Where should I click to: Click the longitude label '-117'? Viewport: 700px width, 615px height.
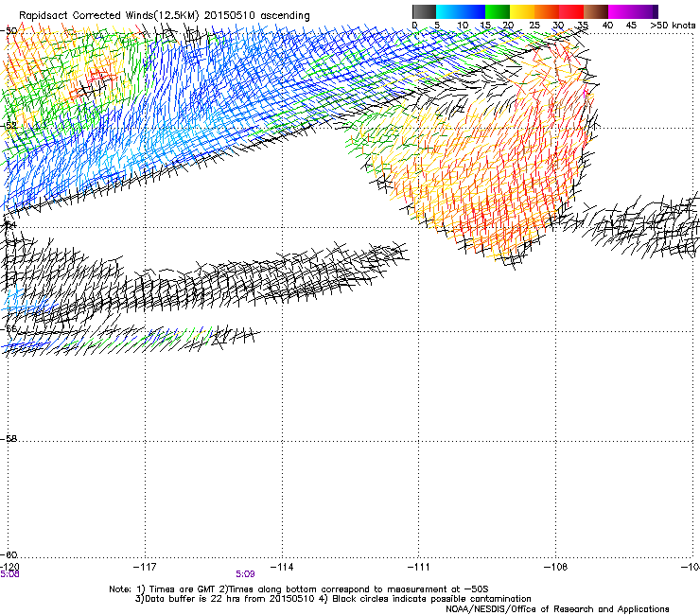click(145, 567)
